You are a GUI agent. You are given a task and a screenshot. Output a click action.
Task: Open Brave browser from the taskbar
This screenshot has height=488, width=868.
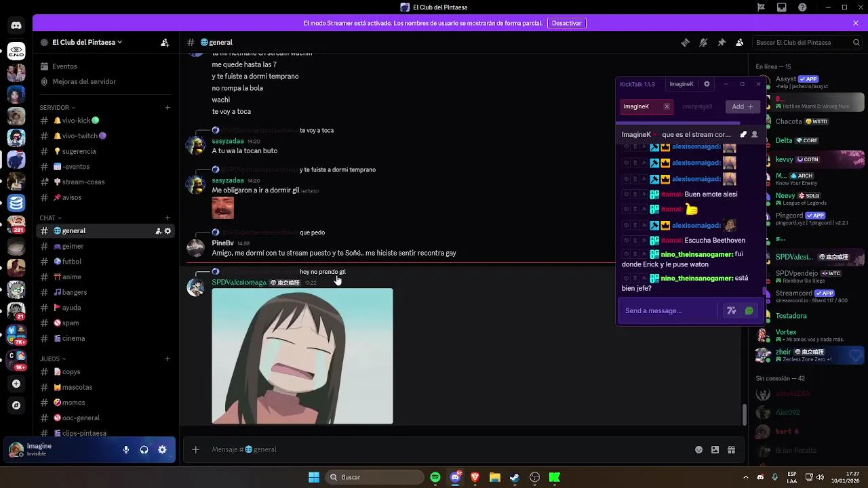475,477
